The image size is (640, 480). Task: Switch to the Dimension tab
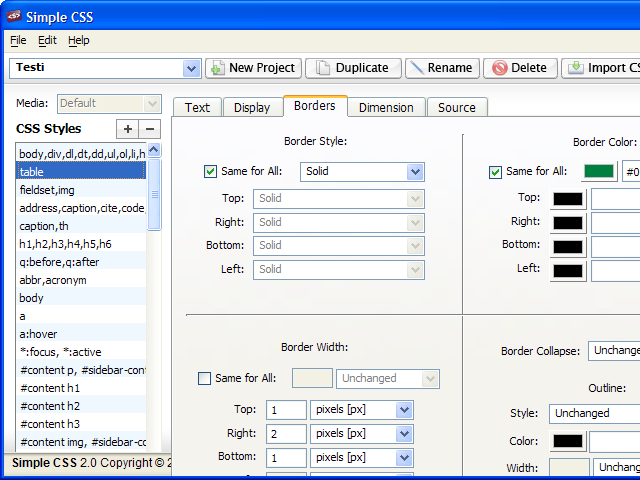(386, 107)
